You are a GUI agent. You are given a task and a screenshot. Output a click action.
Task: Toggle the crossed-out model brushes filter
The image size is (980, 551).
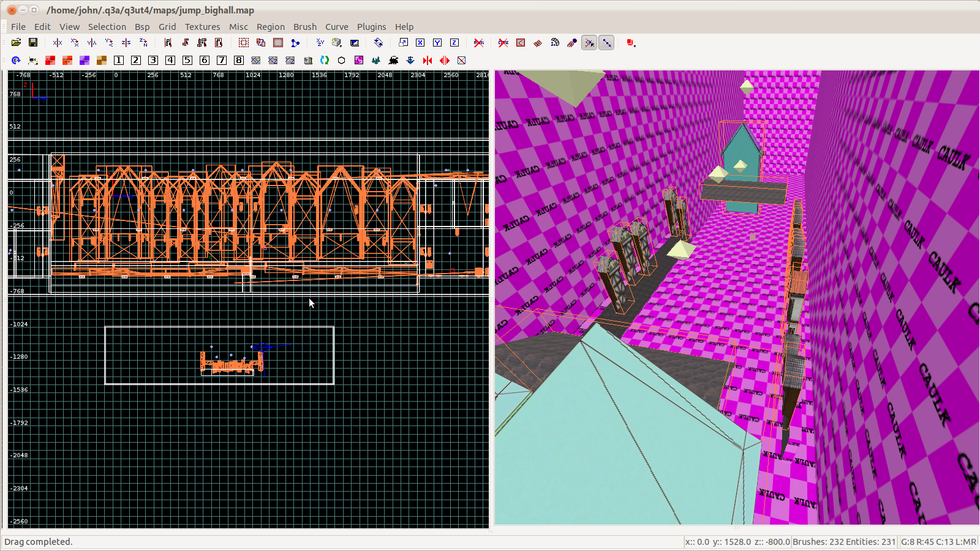pos(479,43)
